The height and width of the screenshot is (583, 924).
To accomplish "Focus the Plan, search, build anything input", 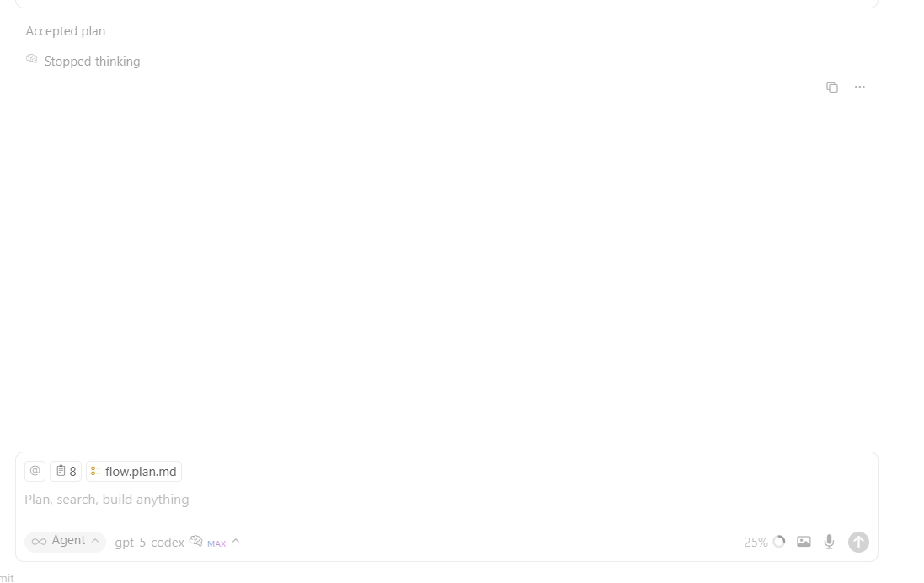I will click(446, 500).
